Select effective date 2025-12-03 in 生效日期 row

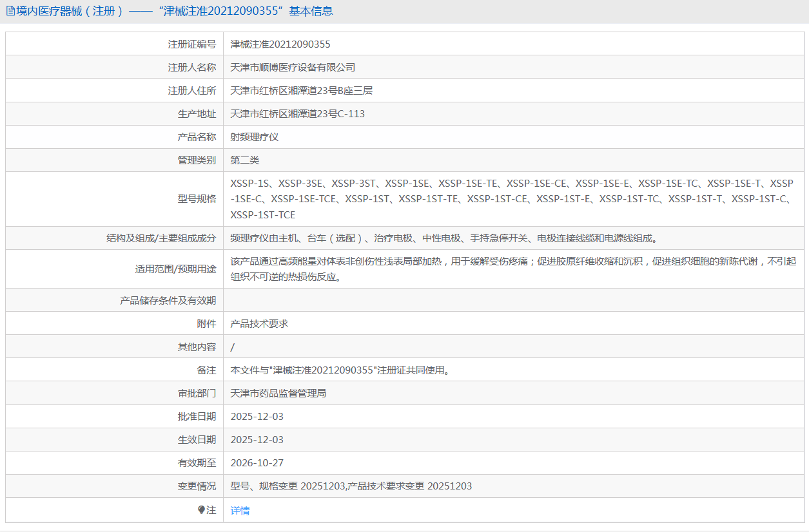257,439
